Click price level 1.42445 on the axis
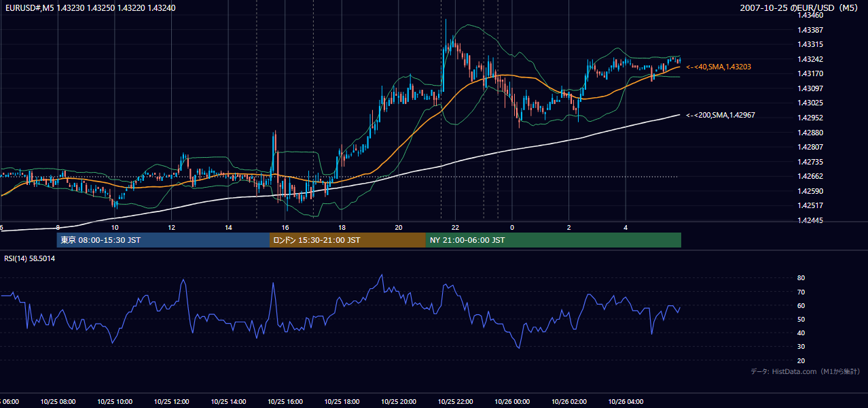The width and height of the screenshot is (868, 408). 810,220
